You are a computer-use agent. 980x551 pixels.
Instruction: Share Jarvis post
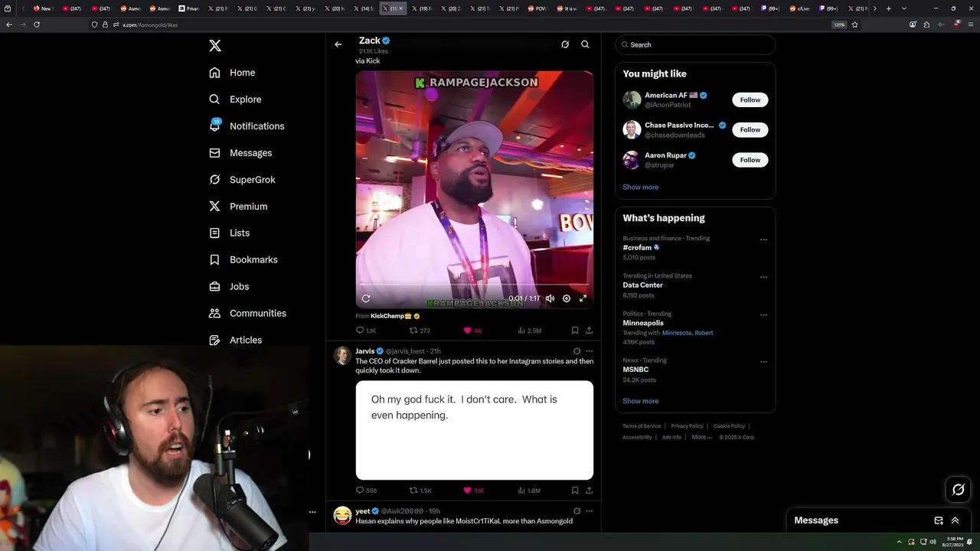[589, 491]
